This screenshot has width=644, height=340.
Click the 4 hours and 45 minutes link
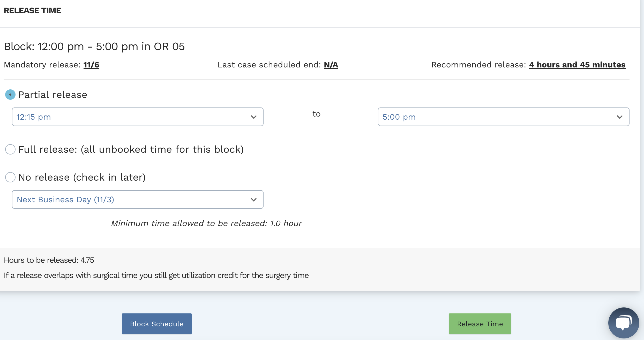point(577,65)
